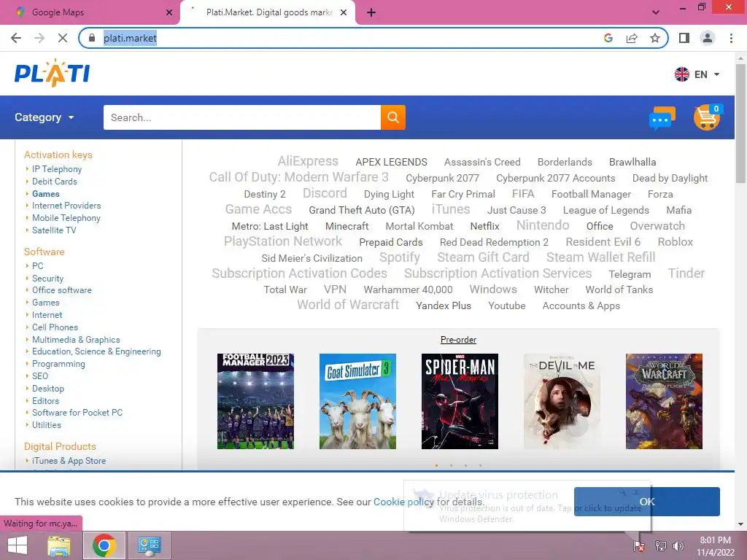747x560 pixels.
Task: Open World of Warcraft Dragonflight cover
Action: [664, 401]
